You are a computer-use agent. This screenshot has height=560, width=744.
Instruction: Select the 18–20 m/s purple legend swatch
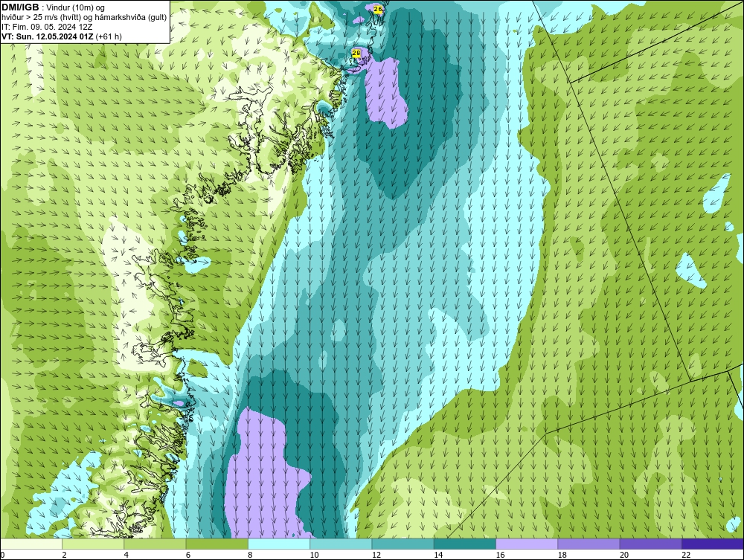pos(589,544)
